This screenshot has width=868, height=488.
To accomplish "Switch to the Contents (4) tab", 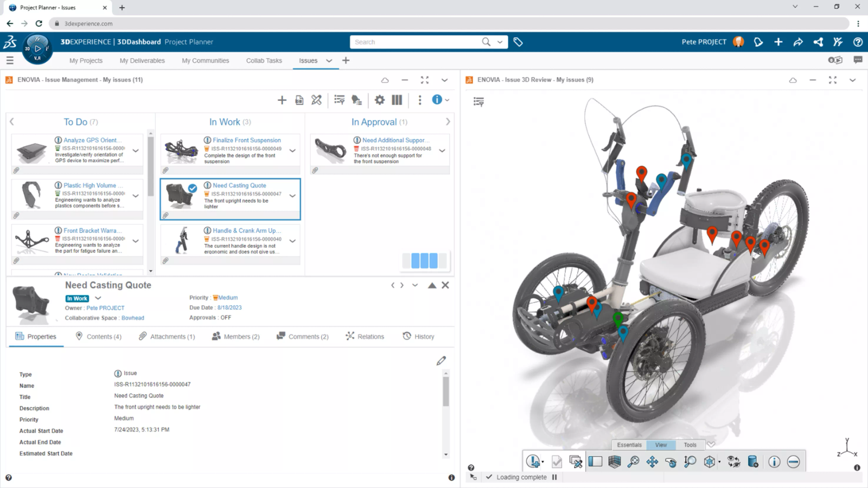I will click(x=98, y=336).
